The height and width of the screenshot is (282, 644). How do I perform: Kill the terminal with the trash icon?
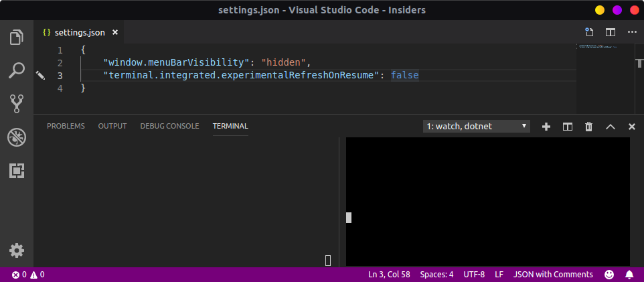[x=588, y=127]
